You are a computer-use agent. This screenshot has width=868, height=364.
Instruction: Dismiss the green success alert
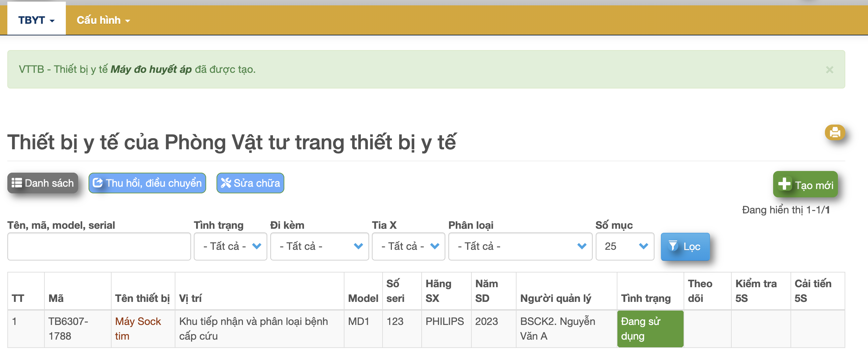pos(829,70)
